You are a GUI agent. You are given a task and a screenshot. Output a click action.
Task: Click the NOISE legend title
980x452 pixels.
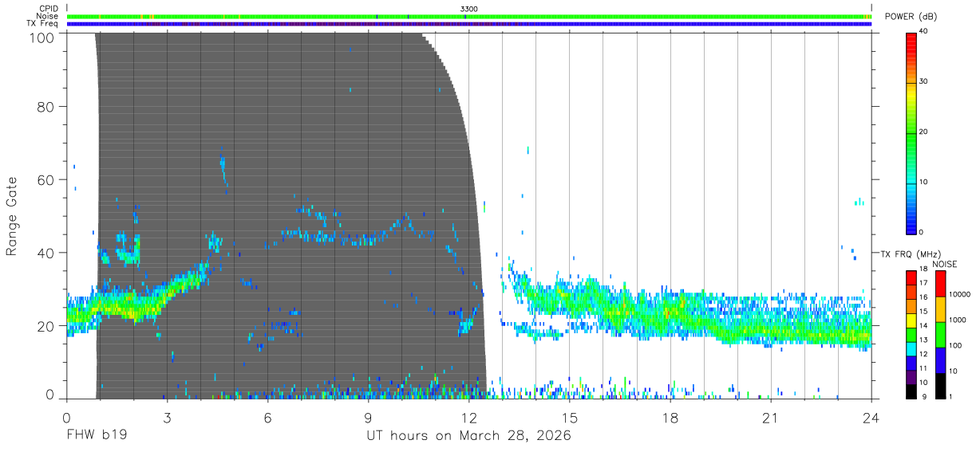click(945, 264)
